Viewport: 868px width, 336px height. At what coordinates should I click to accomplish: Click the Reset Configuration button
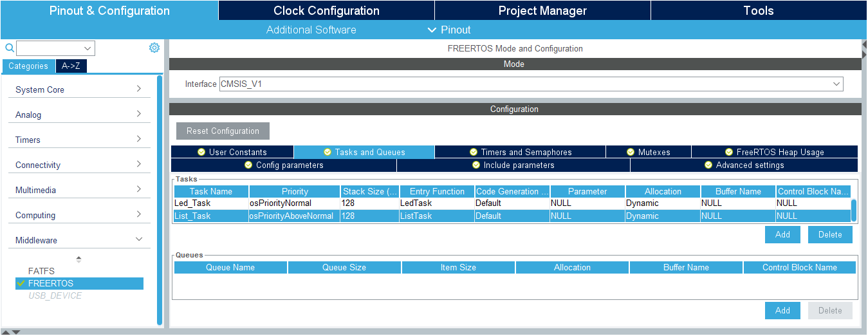click(x=223, y=131)
